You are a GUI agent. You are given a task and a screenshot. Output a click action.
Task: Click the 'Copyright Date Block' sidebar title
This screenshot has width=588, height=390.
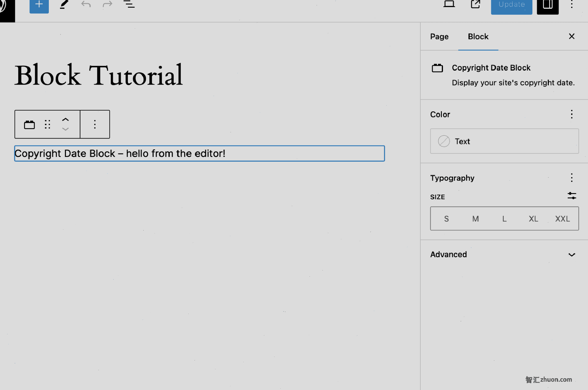point(491,68)
